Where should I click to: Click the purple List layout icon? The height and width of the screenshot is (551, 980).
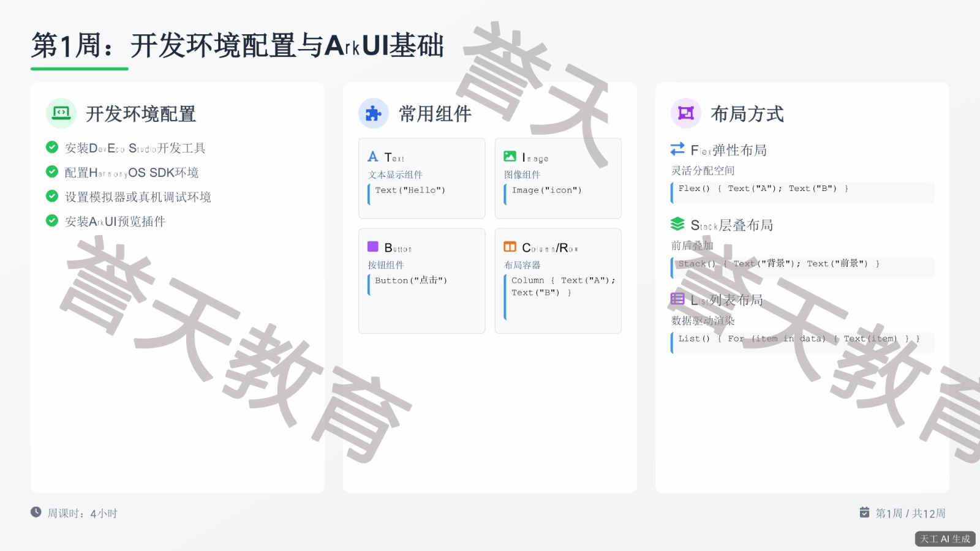677,299
